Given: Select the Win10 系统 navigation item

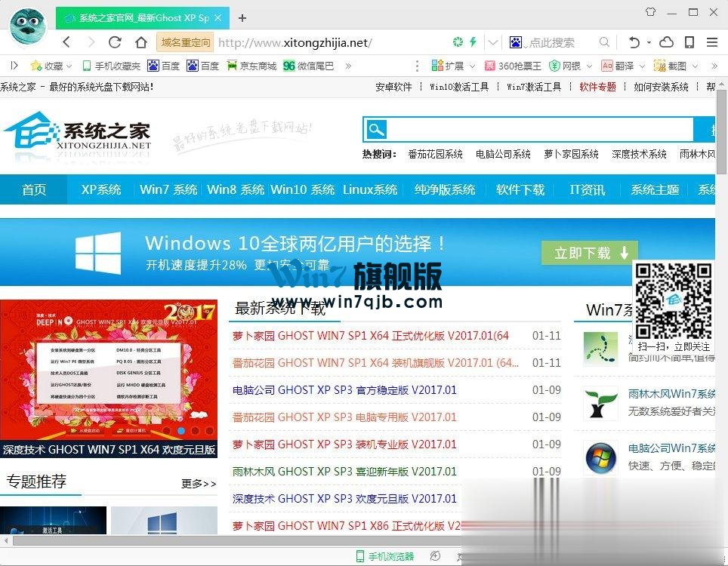Looking at the screenshot, I should point(303,189).
